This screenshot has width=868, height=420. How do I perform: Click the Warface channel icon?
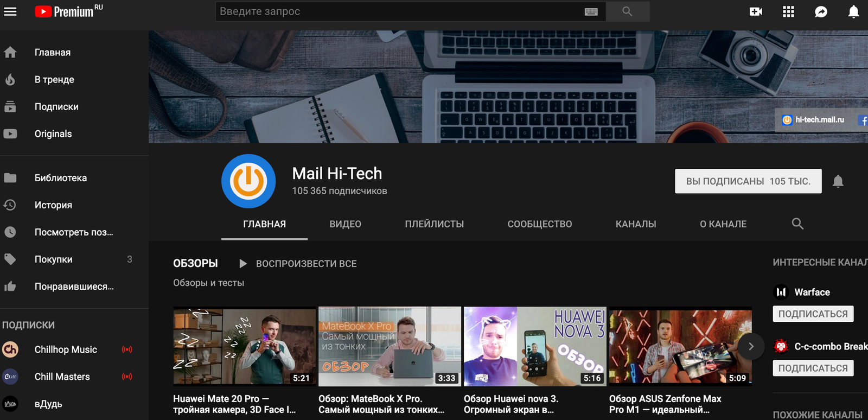(x=781, y=292)
